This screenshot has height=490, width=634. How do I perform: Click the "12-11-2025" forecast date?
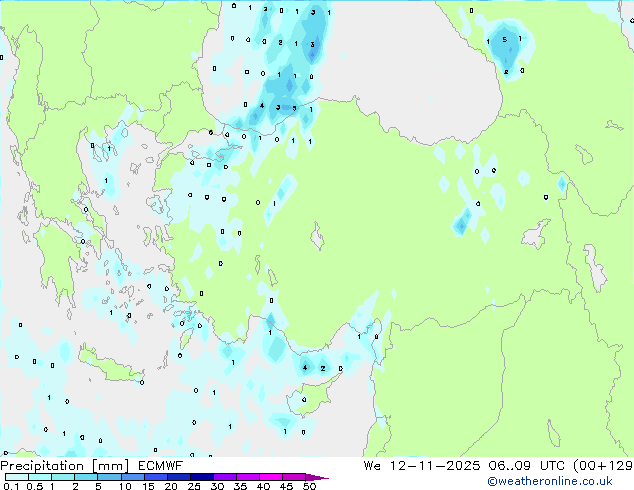[435, 466]
